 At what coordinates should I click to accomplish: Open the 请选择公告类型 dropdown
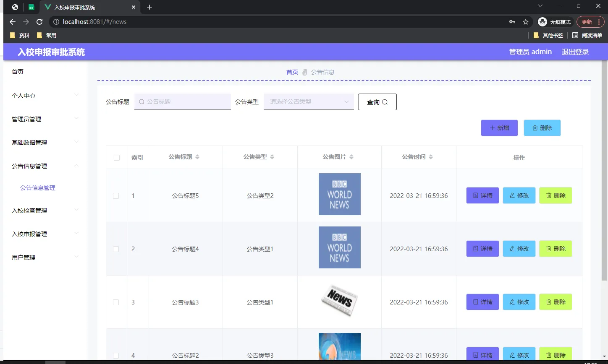[309, 101]
